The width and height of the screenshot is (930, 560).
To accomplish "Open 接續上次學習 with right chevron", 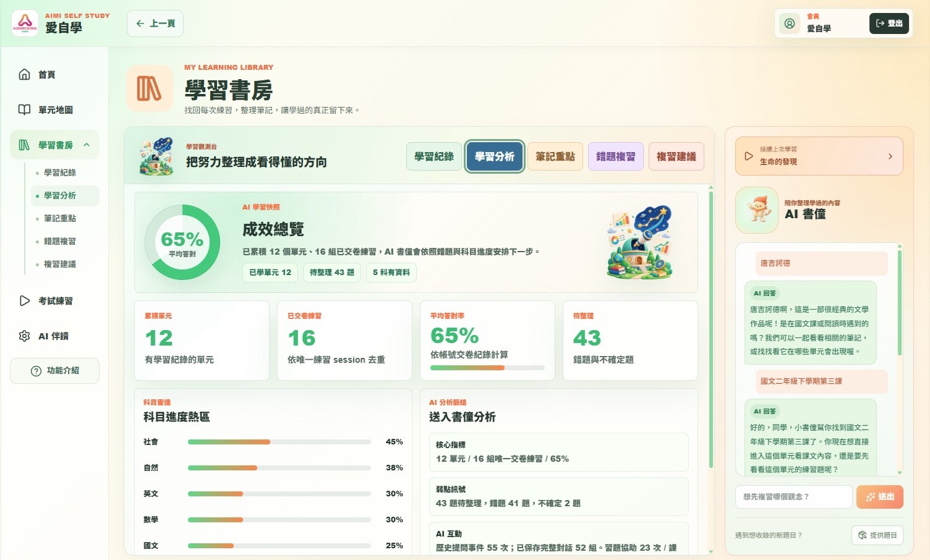I will pyautogui.click(x=890, y=156).
